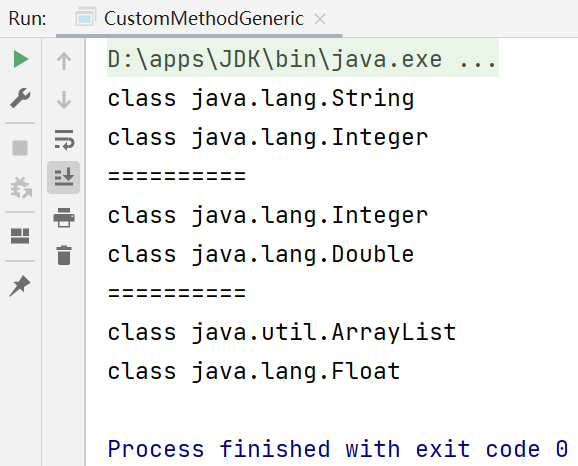
Task: Open the restore layout icon
Action: pos(20,236)
